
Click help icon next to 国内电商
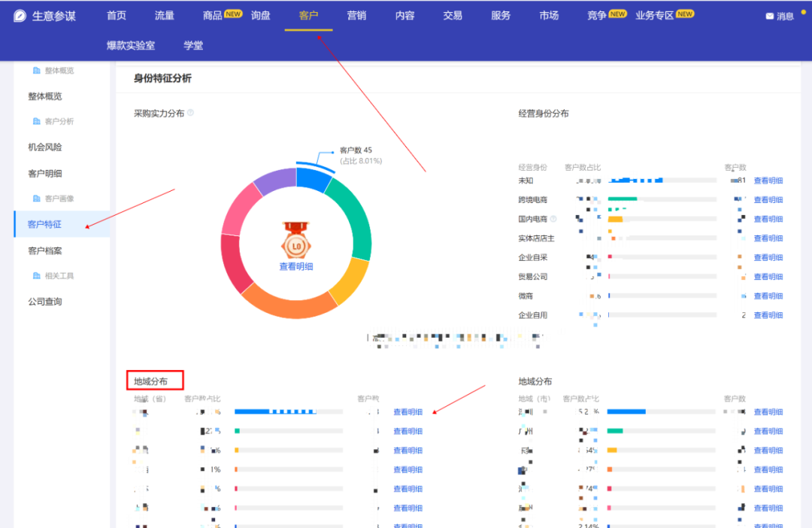coord(553,220)
